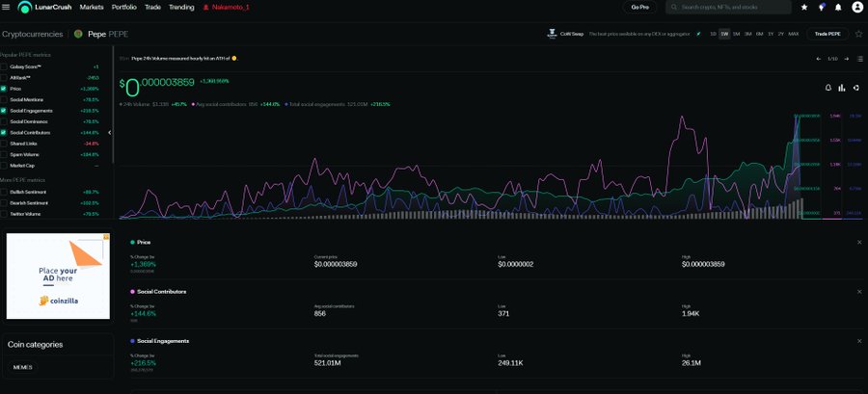
Task: Close the Price metric panel
Action: 859,242
